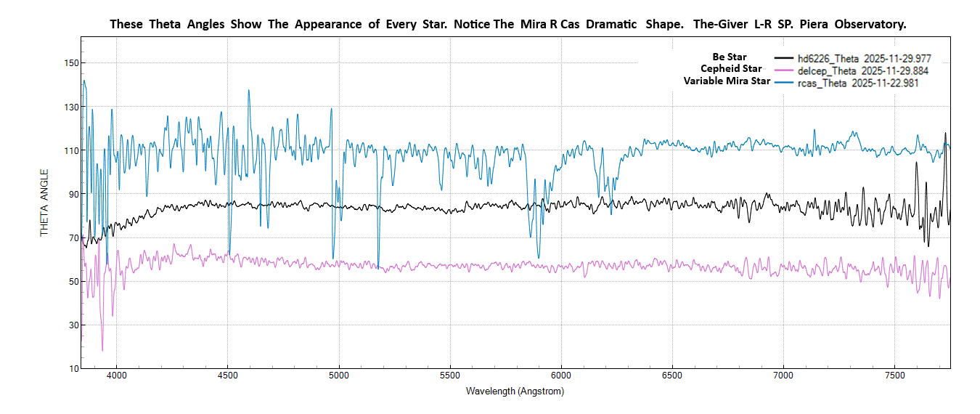
Task: Click the 10 tick on theta axis
Action: coord(72,369)
